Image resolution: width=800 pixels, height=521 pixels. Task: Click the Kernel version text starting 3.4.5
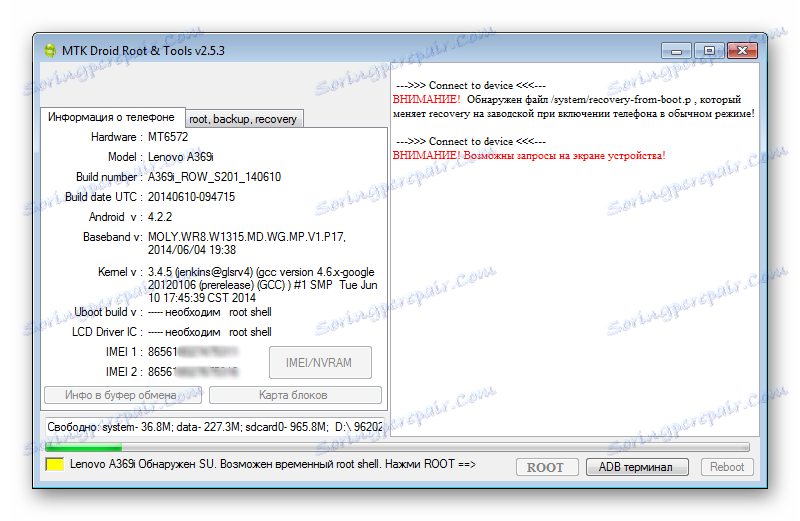[262, 285]
